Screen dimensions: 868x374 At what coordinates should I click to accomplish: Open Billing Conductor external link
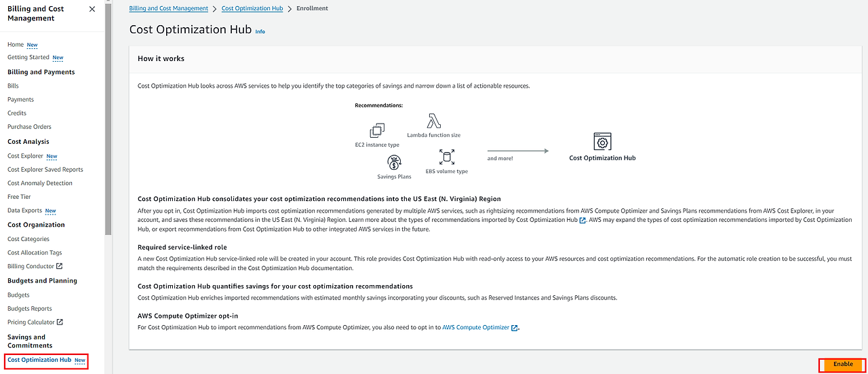coord(31,266)
